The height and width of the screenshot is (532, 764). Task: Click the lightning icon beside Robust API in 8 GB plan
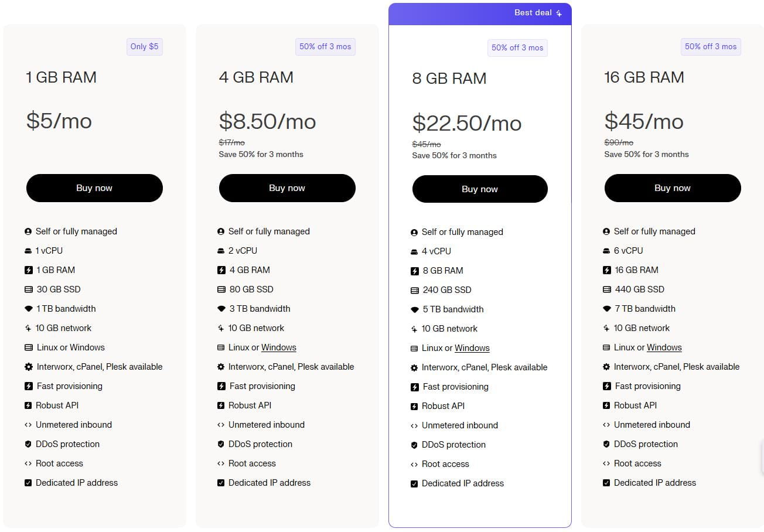[x=415, y=406]
